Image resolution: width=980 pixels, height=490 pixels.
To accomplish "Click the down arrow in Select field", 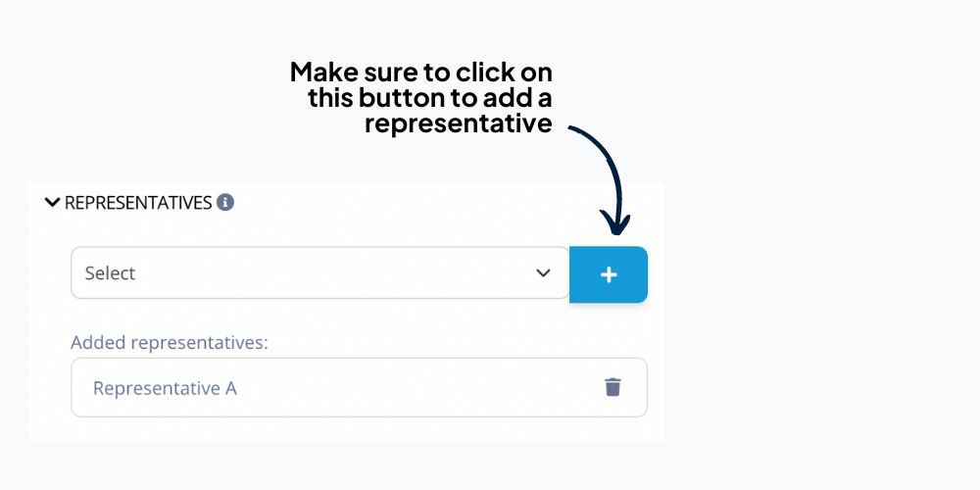I will 543,273.
